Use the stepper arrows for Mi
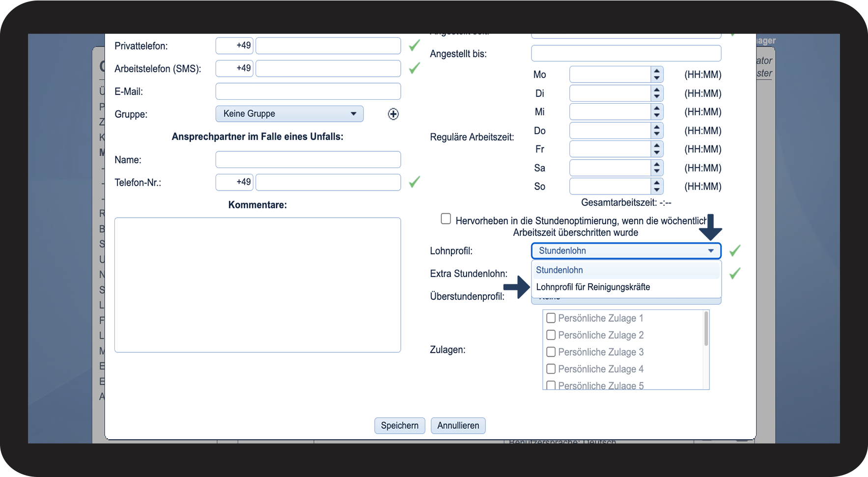The image size is (868, 477). click(x=657, y=112)
